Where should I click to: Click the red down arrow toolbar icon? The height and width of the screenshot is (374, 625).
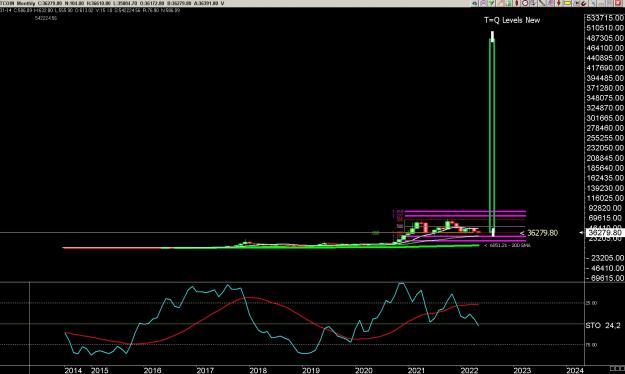(x=558, y=3)
